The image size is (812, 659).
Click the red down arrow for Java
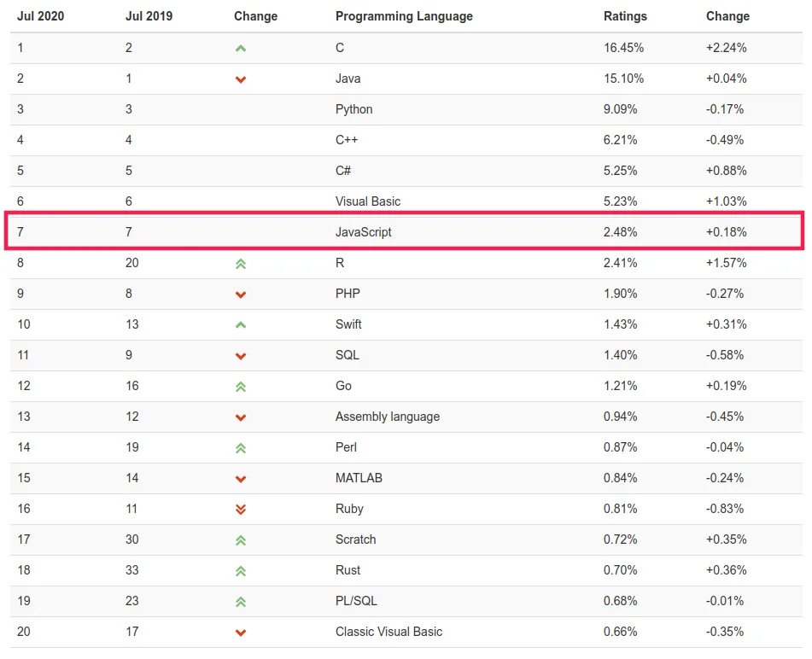240,79
